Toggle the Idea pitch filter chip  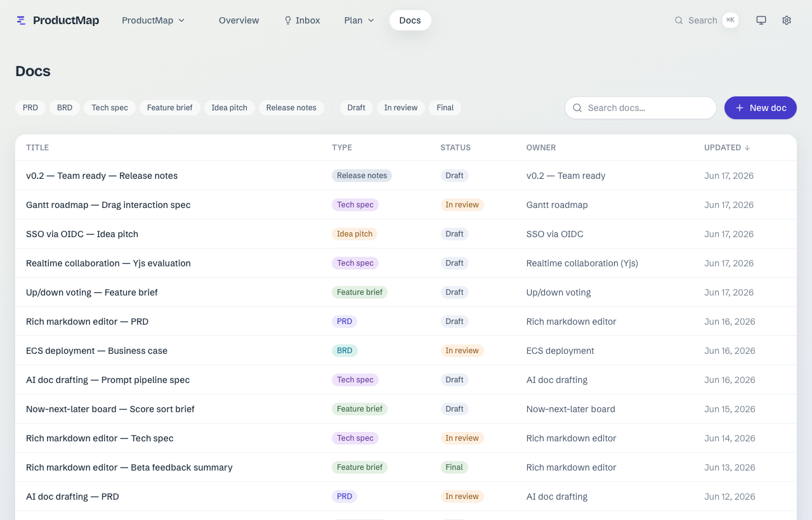[x=230, y=108]
